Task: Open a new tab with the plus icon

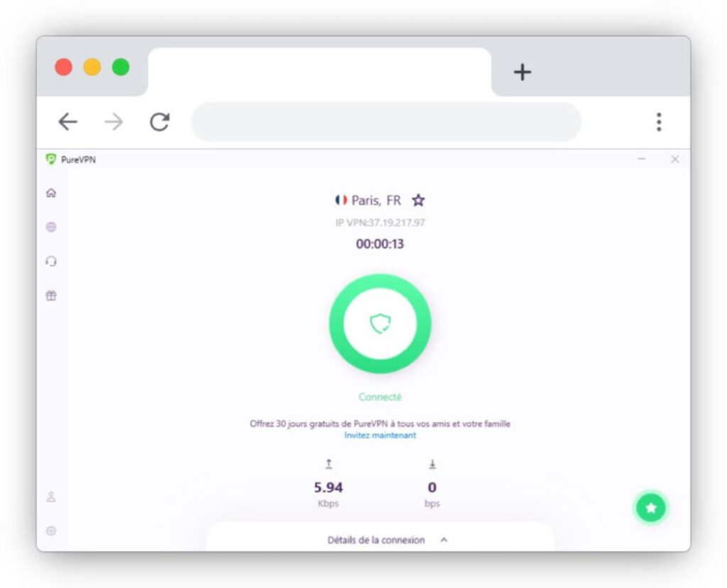Action: point(523,72)
